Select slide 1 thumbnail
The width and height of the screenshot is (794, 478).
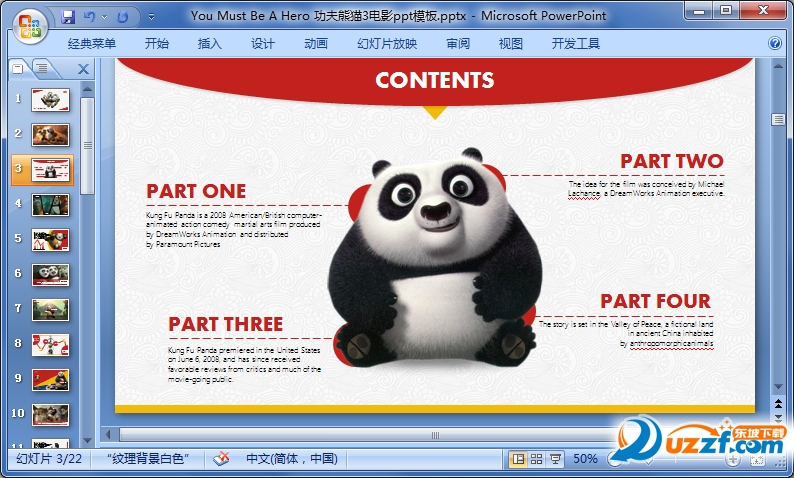[x=50, y=100]
